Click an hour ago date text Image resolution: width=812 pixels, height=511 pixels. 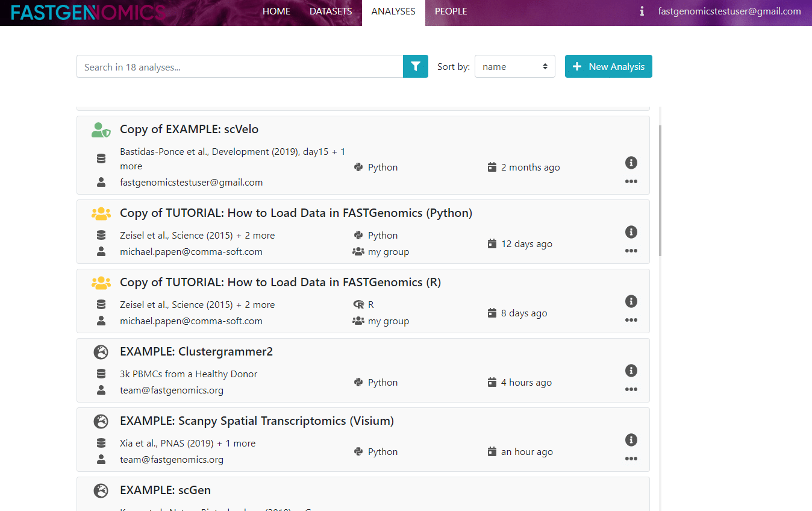(x=527, y=452)
